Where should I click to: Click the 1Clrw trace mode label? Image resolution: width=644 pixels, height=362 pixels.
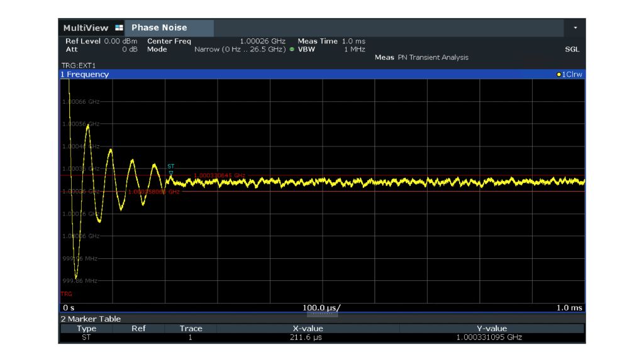[572, 74]
